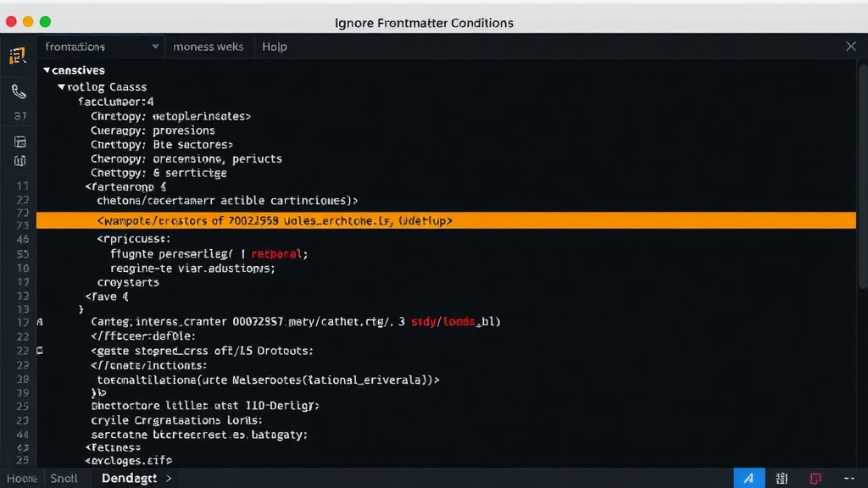Screen dimensions: 868x488
Task: Click the 'bhettortore litller' line
Action: pyautogui.click(x=205, y=406)
